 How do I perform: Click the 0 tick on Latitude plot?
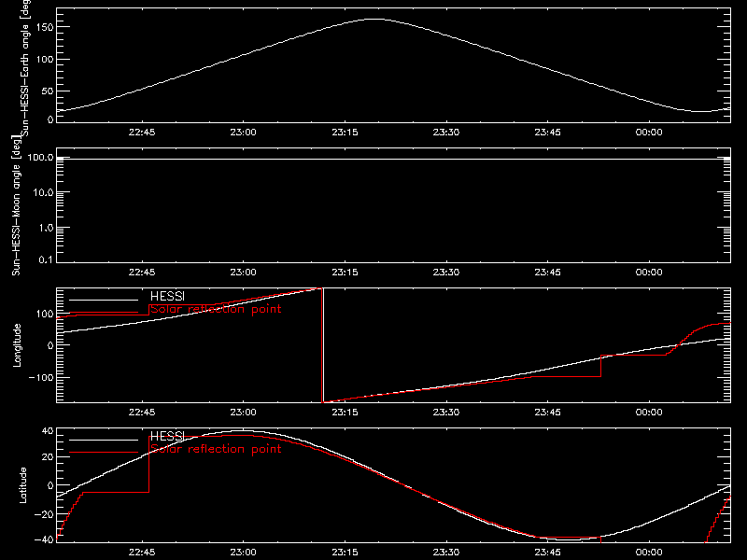click(51, 485)
